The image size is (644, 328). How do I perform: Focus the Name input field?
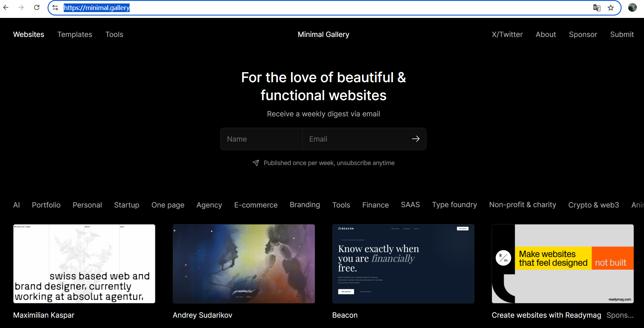point(261,139)
